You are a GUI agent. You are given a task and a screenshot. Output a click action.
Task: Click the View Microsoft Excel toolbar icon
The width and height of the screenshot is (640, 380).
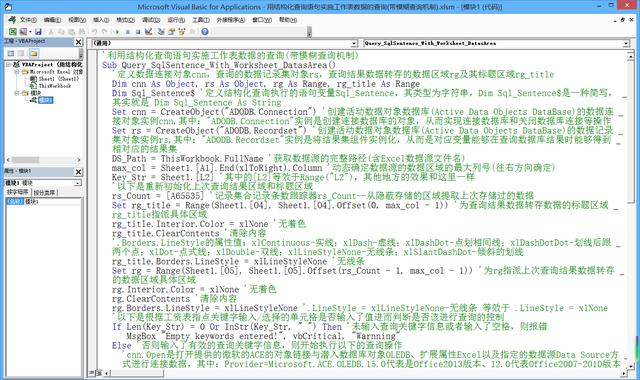tap(13, 31)
